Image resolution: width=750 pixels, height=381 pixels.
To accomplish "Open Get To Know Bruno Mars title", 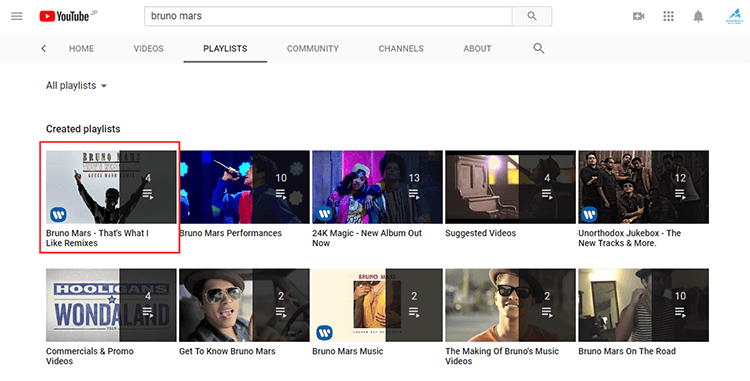I will [x=227, y=351].
